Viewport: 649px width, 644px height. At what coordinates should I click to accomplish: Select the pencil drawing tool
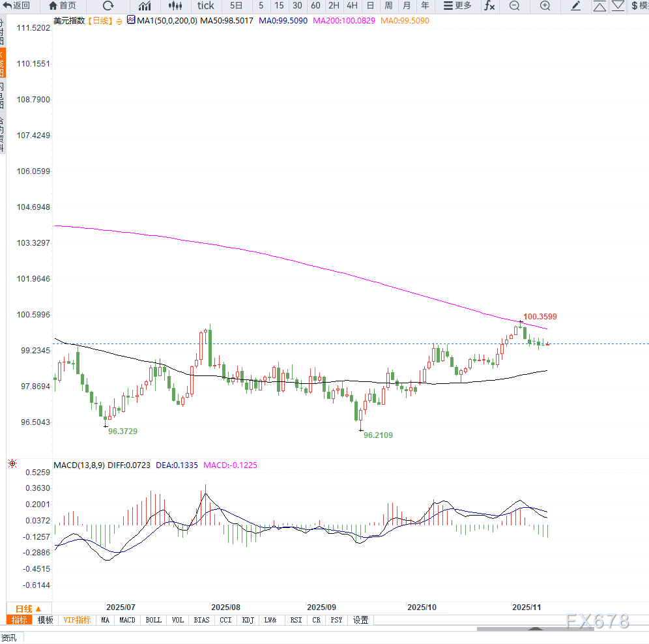click(576, 6)
